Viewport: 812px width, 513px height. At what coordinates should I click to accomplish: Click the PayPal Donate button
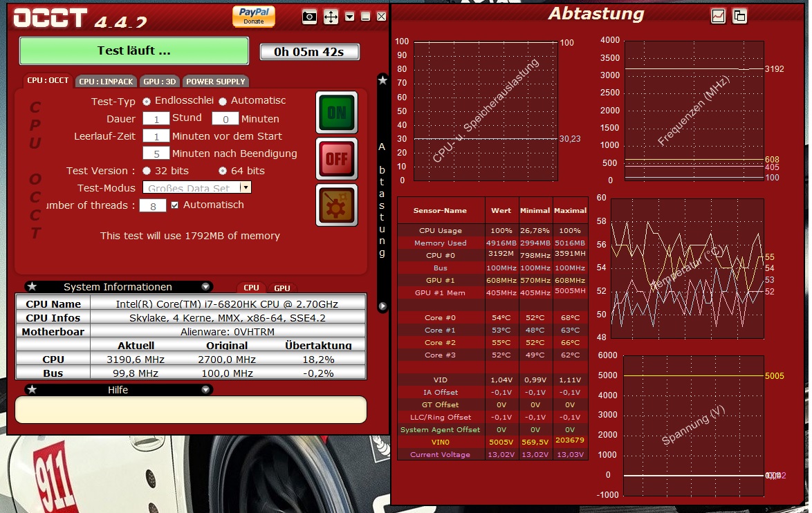(x=254, y=16)
